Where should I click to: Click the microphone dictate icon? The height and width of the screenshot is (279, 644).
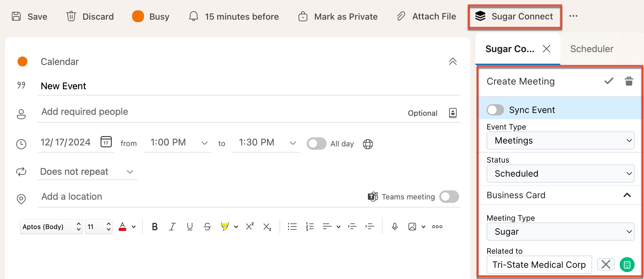pyautogui.click(x=394, y=227)
